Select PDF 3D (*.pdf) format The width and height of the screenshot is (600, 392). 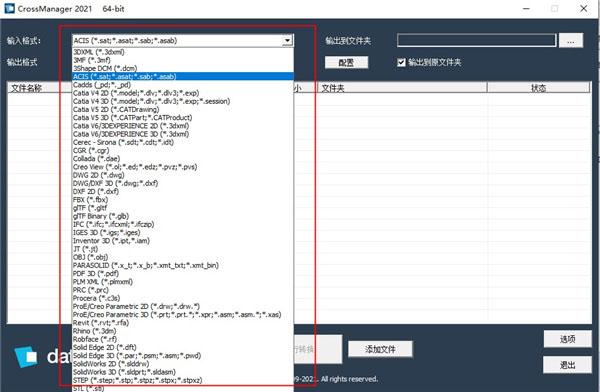(183, 273)
